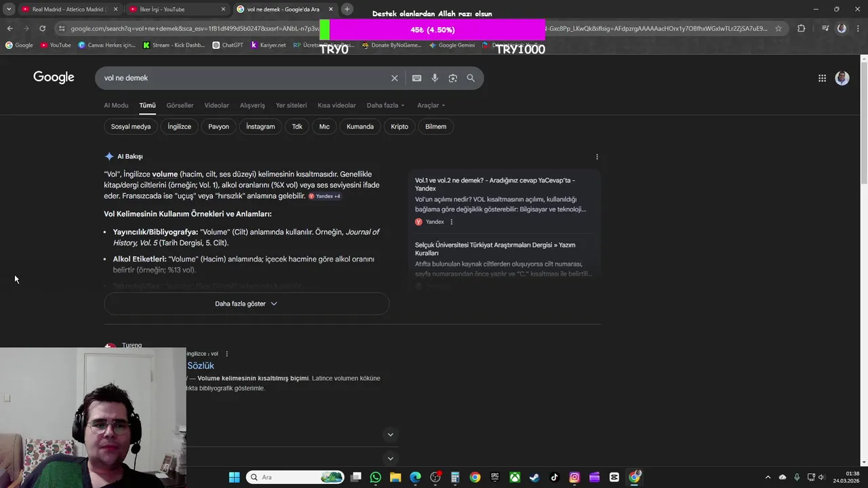868x488 pixels.
Task: Bookmark this page with the star
Action: [x=778, y=28]
